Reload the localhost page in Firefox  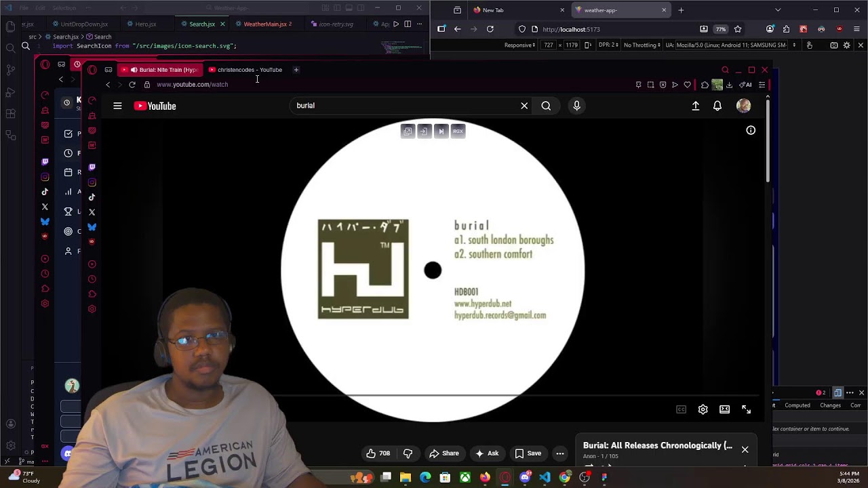490,29
